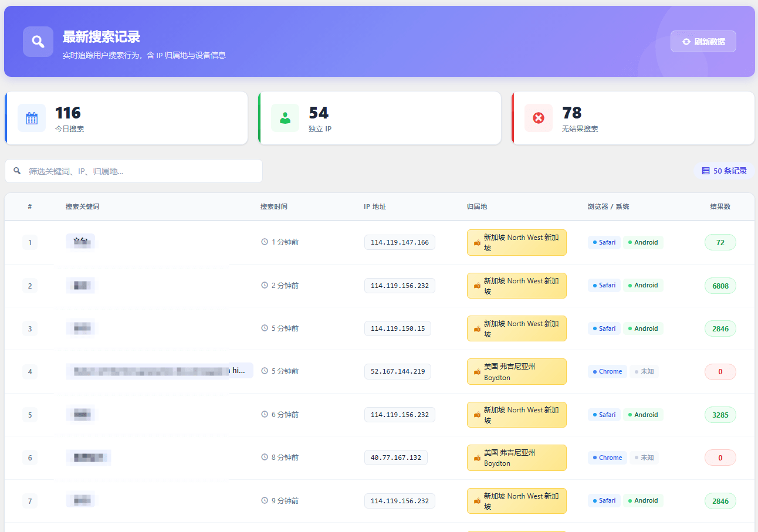The width and height of the screenshot is (758, 532).
Task: Click the 最新搜索记录 page title
Action: [x=101, y=37]
